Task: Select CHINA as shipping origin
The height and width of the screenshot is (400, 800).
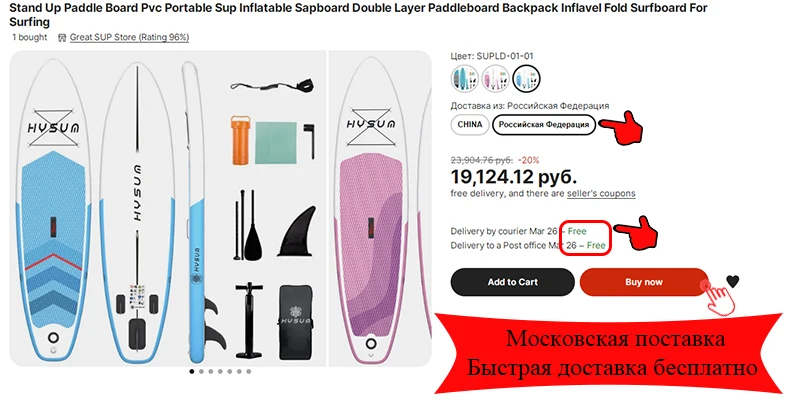Action: pyautogui.click(x=470, y=124)
